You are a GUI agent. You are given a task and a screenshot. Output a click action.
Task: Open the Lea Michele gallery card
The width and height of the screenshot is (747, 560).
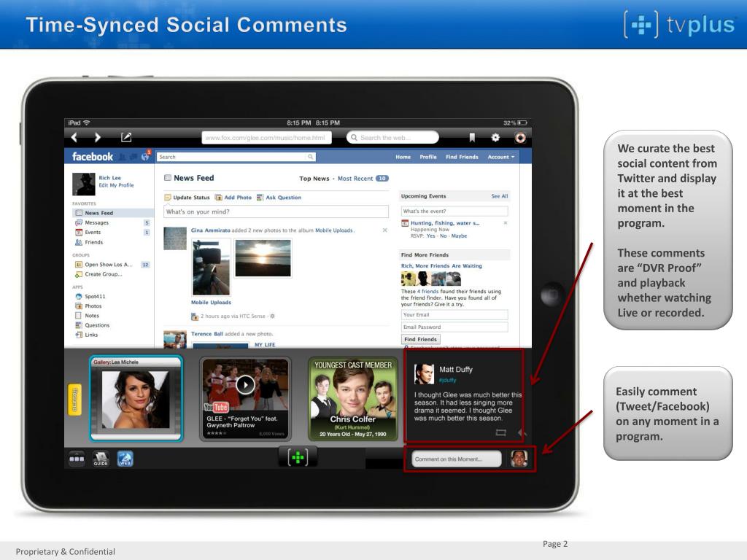click(136, 398)
